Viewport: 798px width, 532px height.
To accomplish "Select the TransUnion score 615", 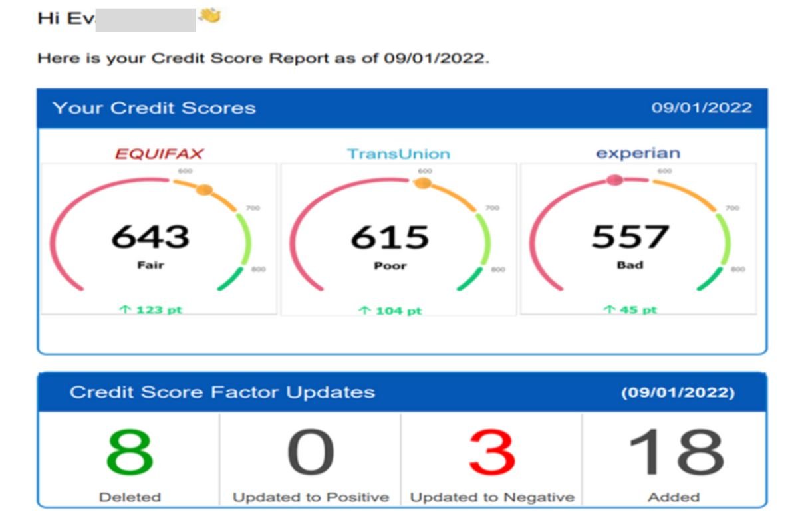I will (390, 237).
